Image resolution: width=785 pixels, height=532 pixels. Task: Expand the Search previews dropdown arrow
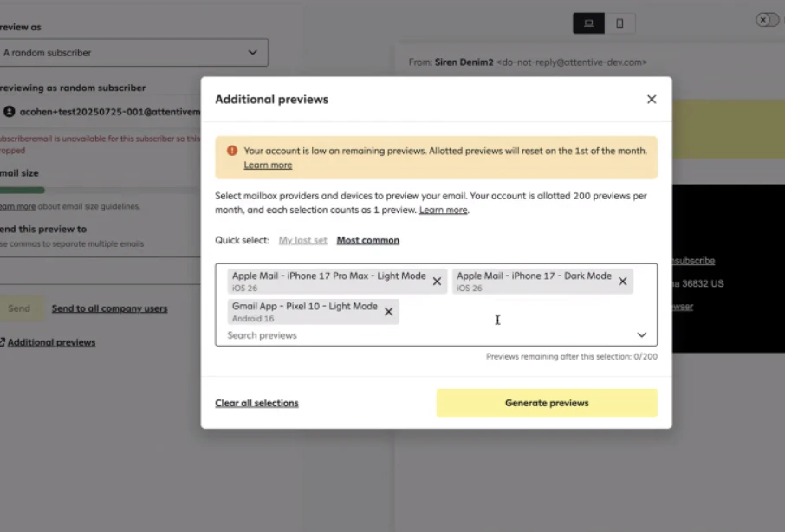coord(641,334)
